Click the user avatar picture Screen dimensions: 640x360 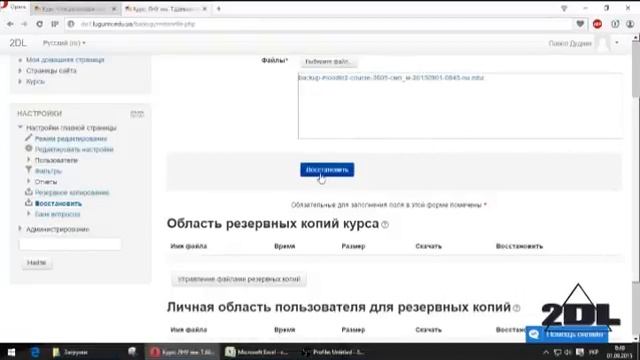pyautogui.click(x=603, y=43)
